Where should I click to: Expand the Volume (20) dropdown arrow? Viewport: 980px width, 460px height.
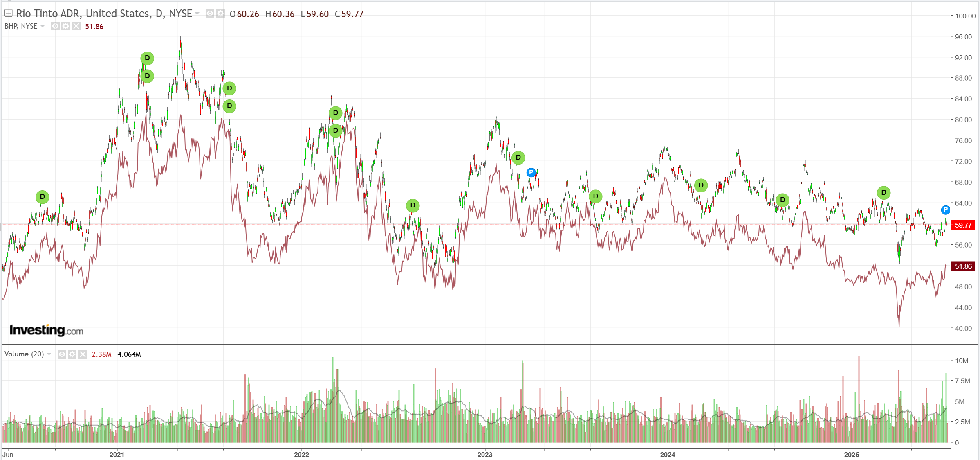point(49,354)
